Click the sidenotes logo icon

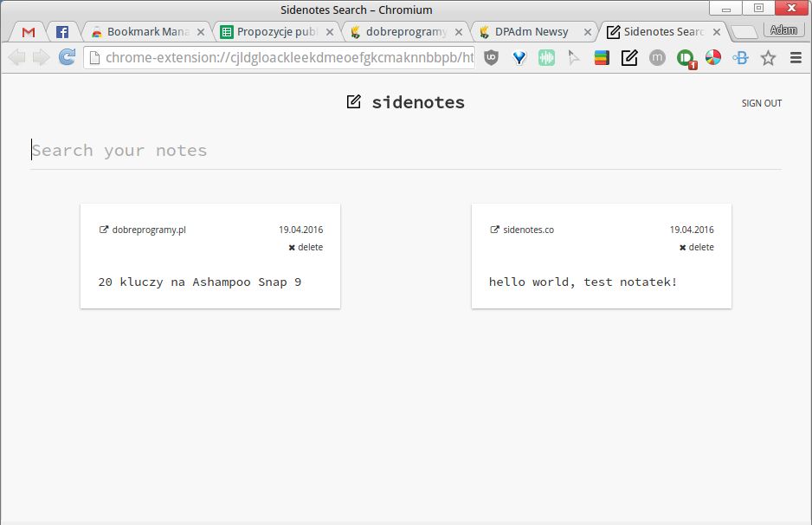(x=354, y=101)
